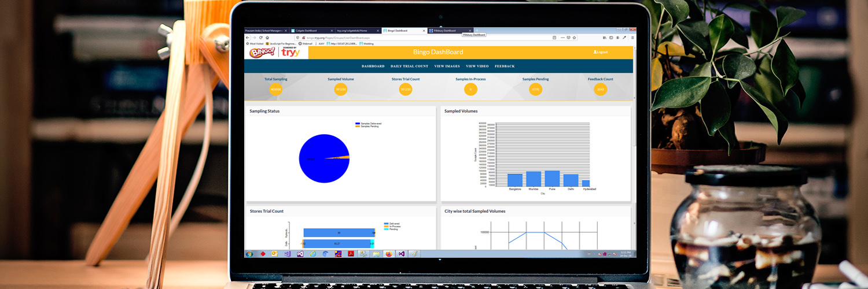Click the Most Visited bookmark
This screenshot has width=868, height=289.
pos(255,43)
